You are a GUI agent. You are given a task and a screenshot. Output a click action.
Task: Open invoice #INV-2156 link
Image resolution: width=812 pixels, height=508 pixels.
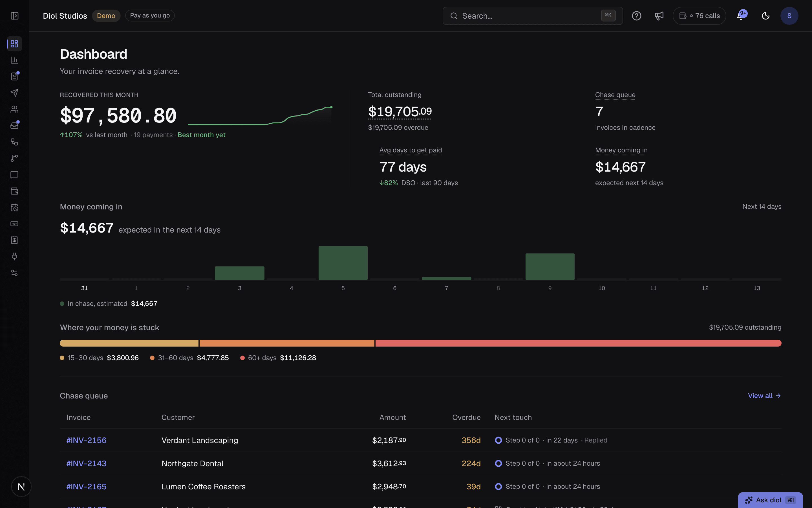[86, 440]
